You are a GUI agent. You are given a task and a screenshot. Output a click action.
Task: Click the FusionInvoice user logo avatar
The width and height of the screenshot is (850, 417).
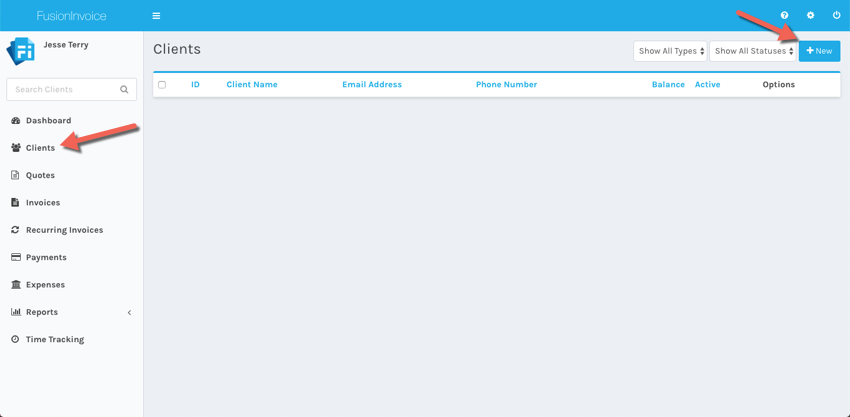tap(21, 51)
